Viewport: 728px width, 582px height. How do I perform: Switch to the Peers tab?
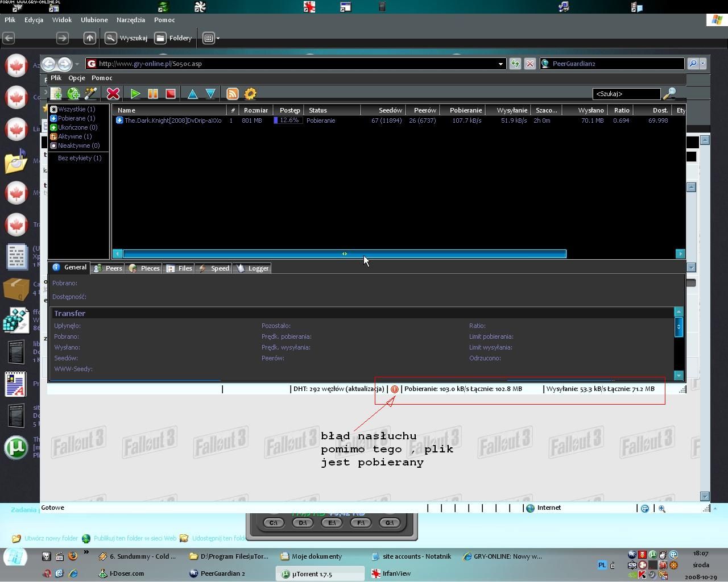tap(108, 268)
